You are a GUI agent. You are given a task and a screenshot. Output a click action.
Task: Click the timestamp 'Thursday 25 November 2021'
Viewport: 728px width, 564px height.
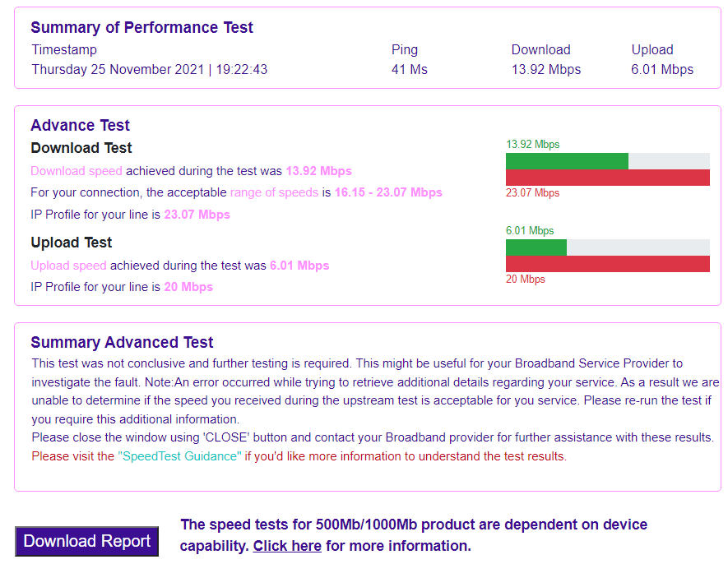(x=116, y=69)
